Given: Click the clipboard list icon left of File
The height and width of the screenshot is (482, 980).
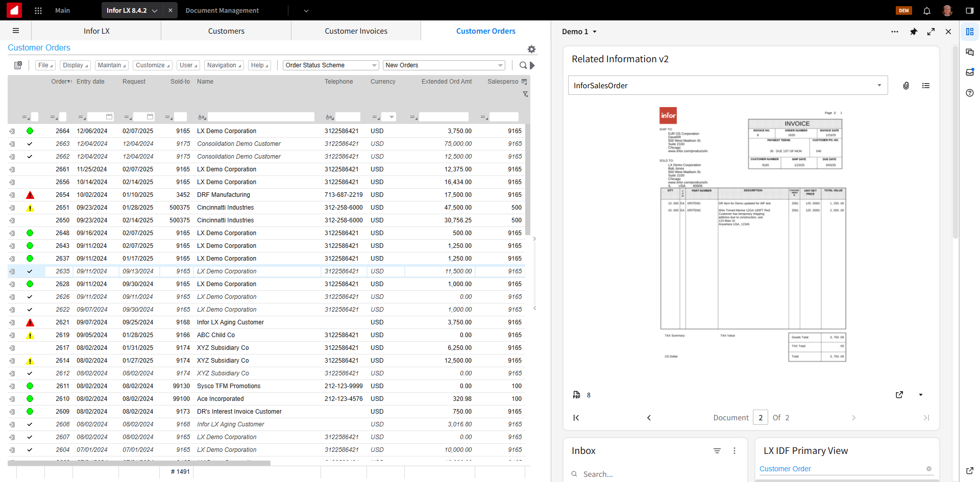Looking at the screenshot, I should pyautogui.click(x=18, y=65).
